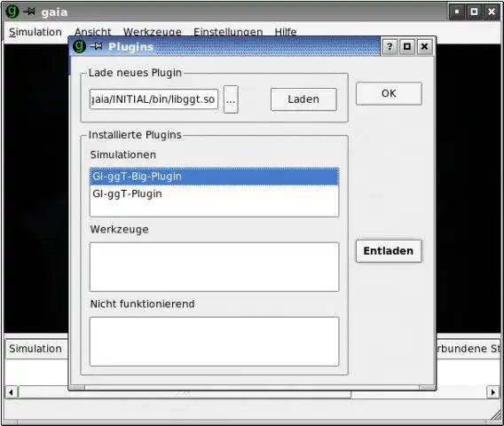
Task: Minimize the gaia main window
Action: click(457, 12)
